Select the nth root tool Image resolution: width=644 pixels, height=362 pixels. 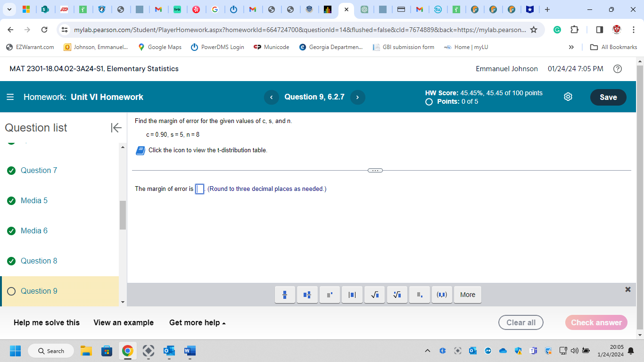point(396,295)
